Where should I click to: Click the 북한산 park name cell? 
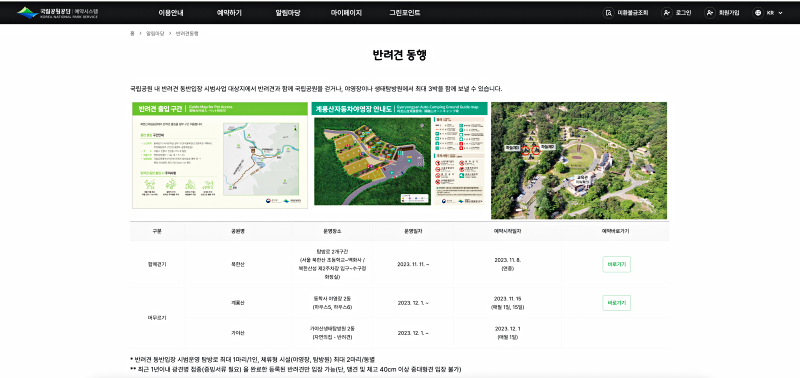pos(238,264)
